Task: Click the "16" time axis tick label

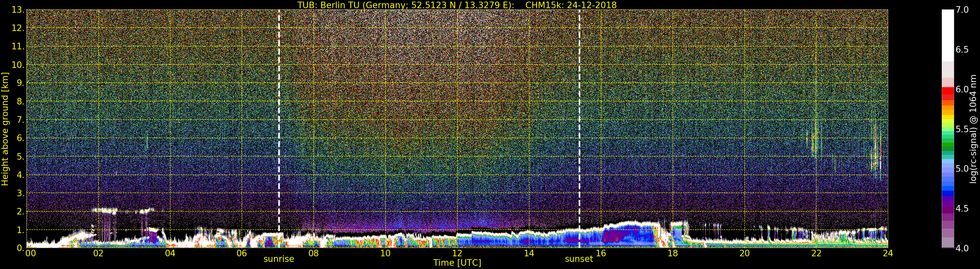Action: [x=601, y=253]
